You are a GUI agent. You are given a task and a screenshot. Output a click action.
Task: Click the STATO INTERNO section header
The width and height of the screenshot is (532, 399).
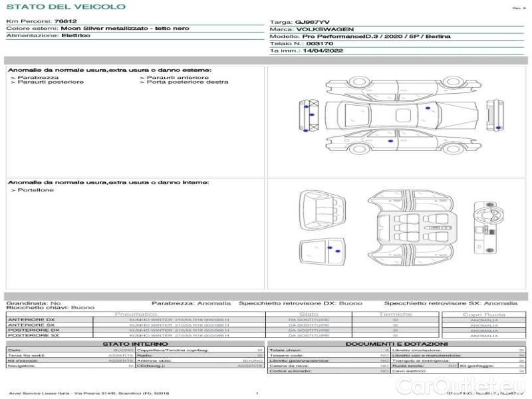135,344
